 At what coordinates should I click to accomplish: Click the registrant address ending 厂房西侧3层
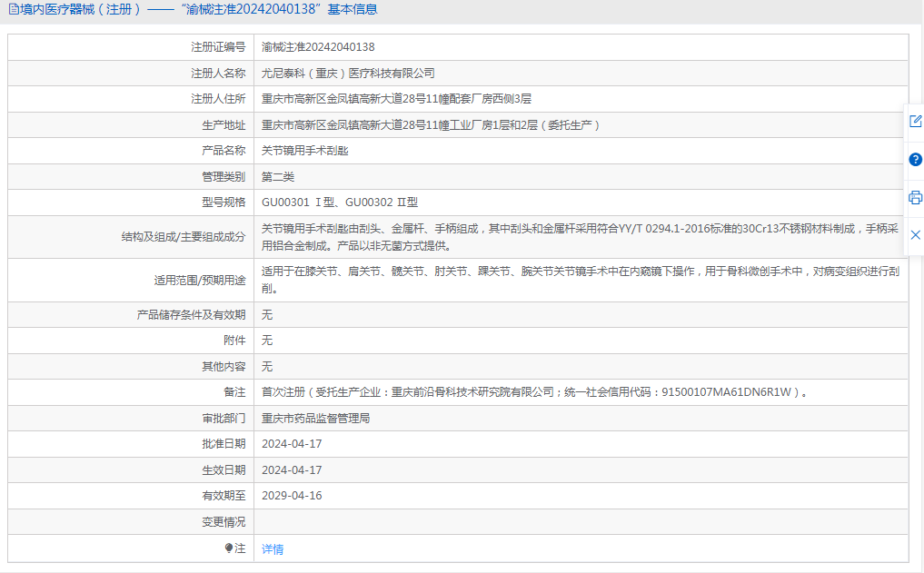[397, 99]
